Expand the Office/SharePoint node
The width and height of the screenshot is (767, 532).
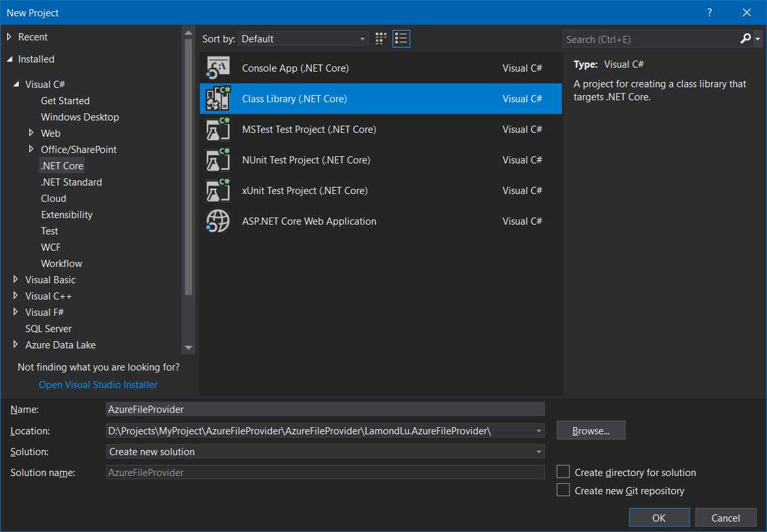(31, 148)
